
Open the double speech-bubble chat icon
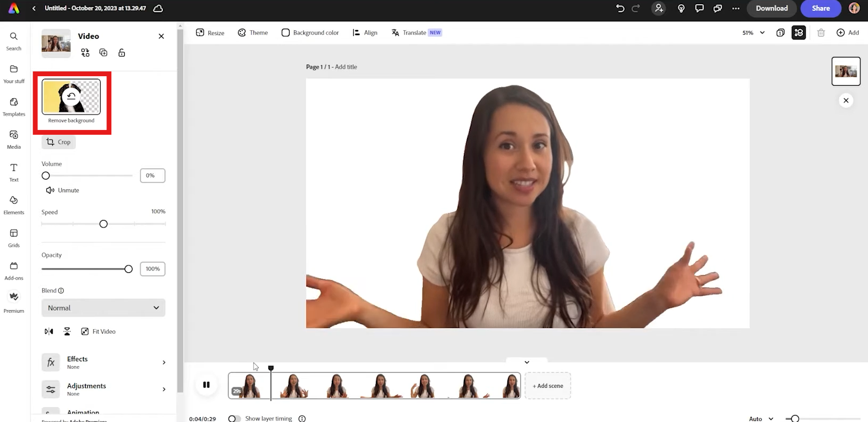tap(718, 9)
